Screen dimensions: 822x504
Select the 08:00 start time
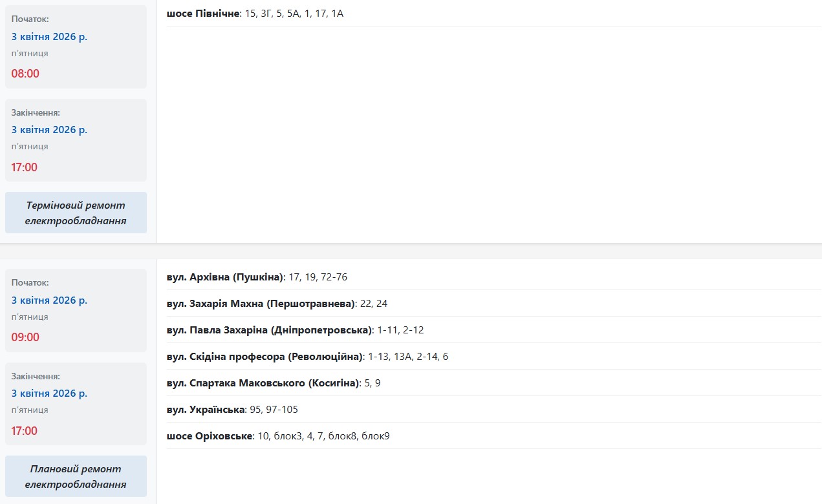click(25, 74)
